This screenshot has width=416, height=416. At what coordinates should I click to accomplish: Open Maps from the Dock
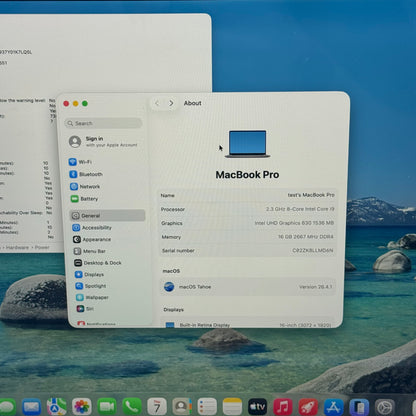(57, 407)
